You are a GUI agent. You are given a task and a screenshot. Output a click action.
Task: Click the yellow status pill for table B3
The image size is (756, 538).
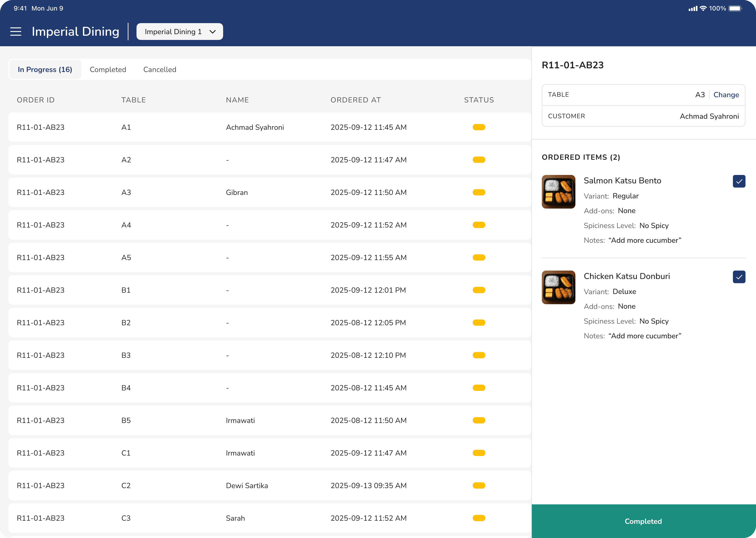pos(479,355)
